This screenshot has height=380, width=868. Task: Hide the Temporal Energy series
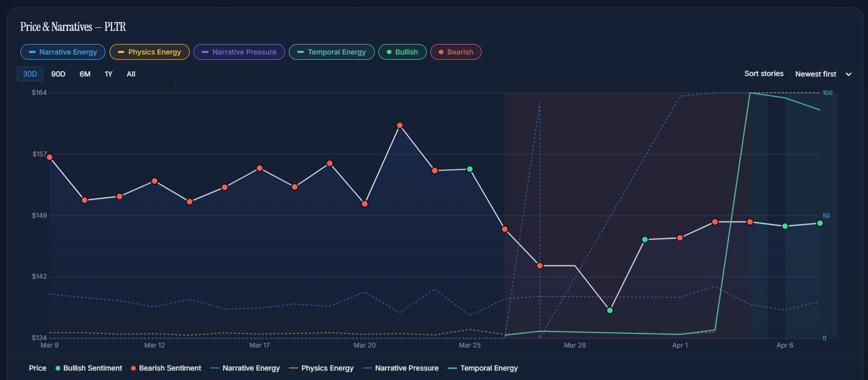tap(331, 52)
